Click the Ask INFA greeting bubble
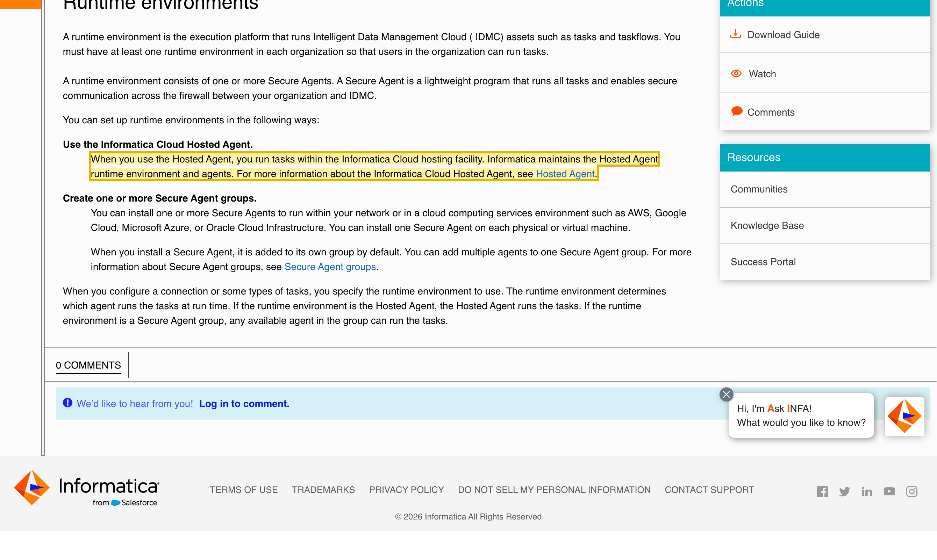This screenshot has height=560, width=937. [801, 415]
